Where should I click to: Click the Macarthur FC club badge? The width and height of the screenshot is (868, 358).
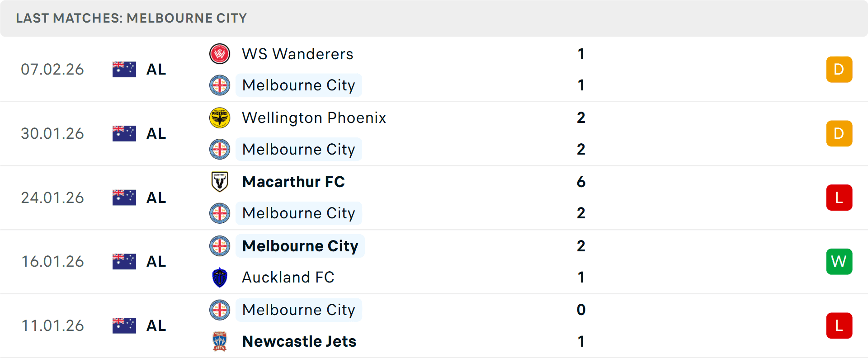tap(220, 182)
